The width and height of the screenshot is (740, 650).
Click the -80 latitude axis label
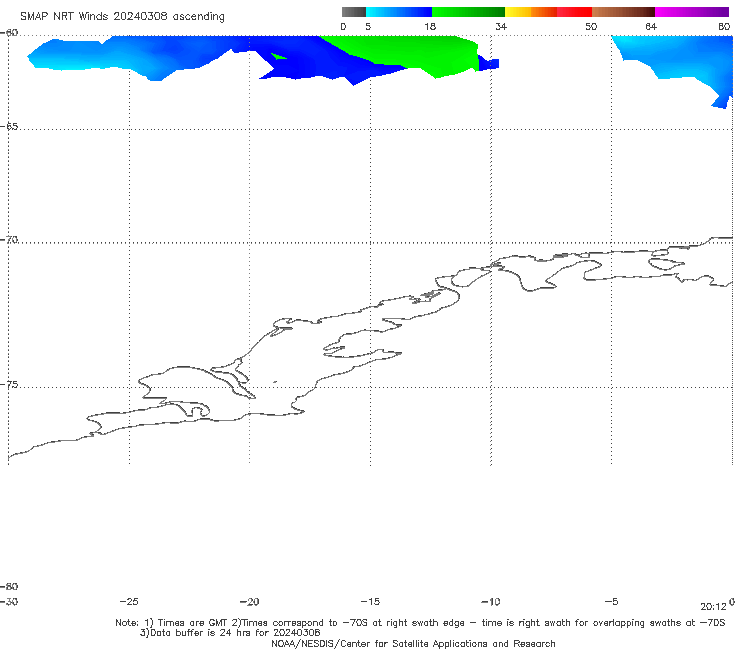coord(9,586)
